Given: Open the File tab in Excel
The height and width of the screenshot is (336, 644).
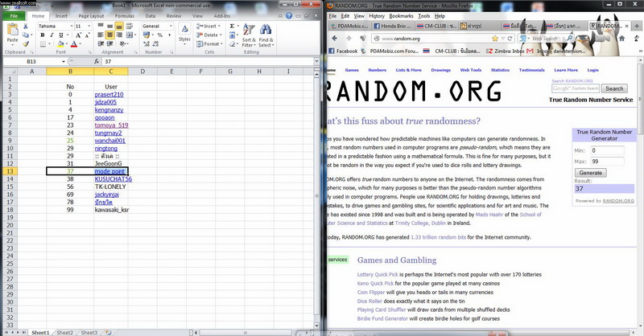Looking at the screenshot, I should click(x=14, y=16).
